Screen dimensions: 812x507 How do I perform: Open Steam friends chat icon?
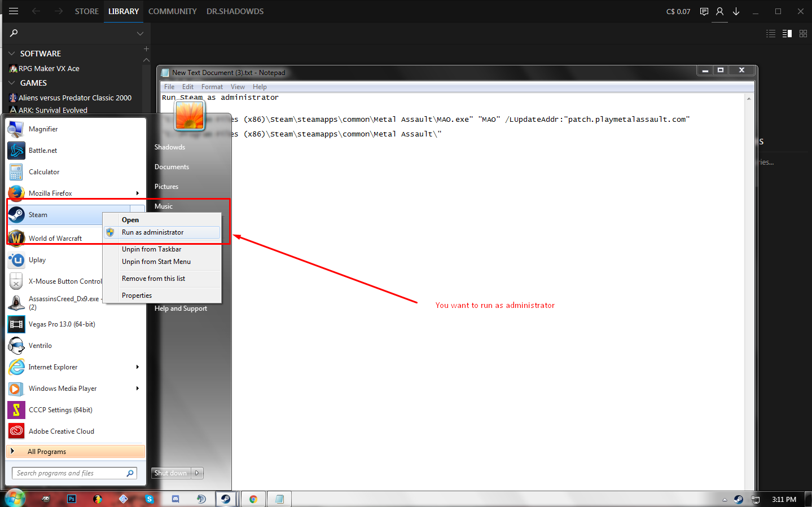pyautogui.click(x=704, y=11)
